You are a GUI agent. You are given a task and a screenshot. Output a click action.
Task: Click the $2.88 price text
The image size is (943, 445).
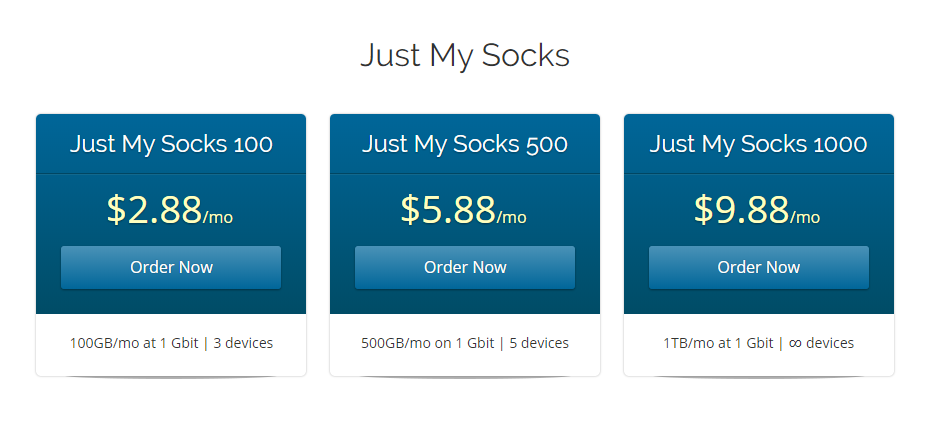[x=155, y=210]
